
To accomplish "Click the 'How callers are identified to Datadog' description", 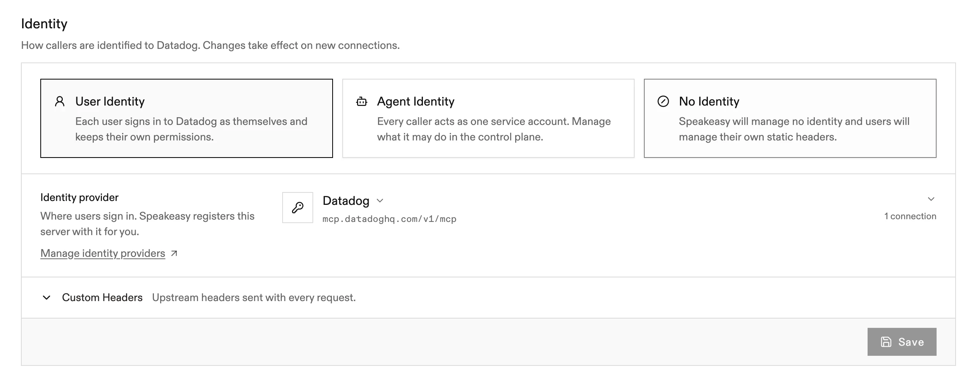I will pos(210,45).
